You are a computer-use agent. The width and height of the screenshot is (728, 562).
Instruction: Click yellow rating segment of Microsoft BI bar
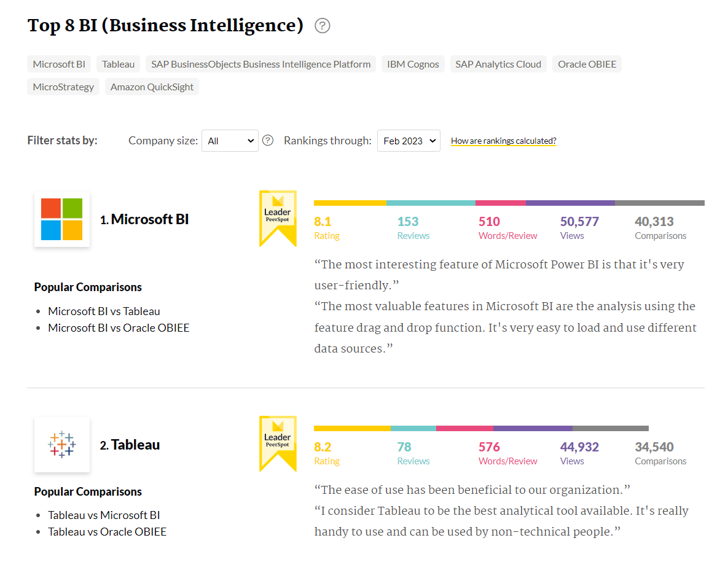pos(350,203)
